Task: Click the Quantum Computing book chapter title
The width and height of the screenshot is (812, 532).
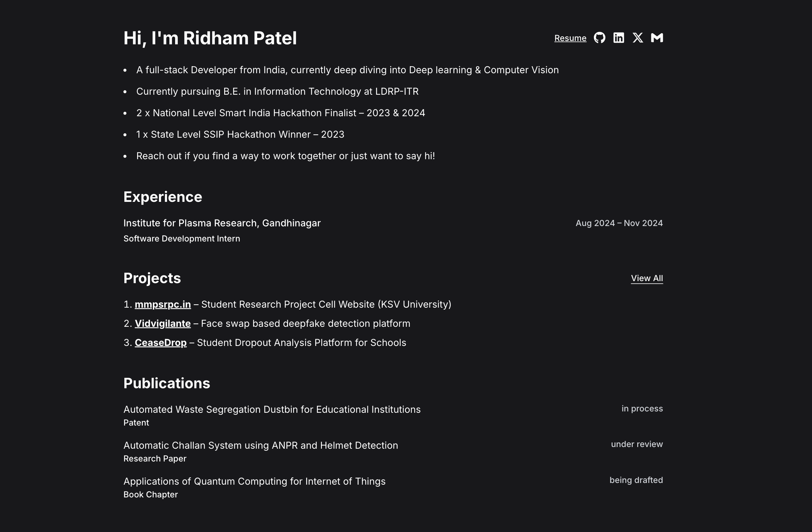Action: pyautogui.click(x=254, y=481)
